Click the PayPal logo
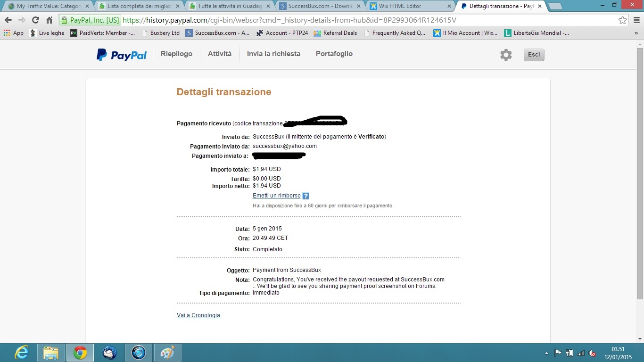The image size is (644, 362). click(122, 55)
